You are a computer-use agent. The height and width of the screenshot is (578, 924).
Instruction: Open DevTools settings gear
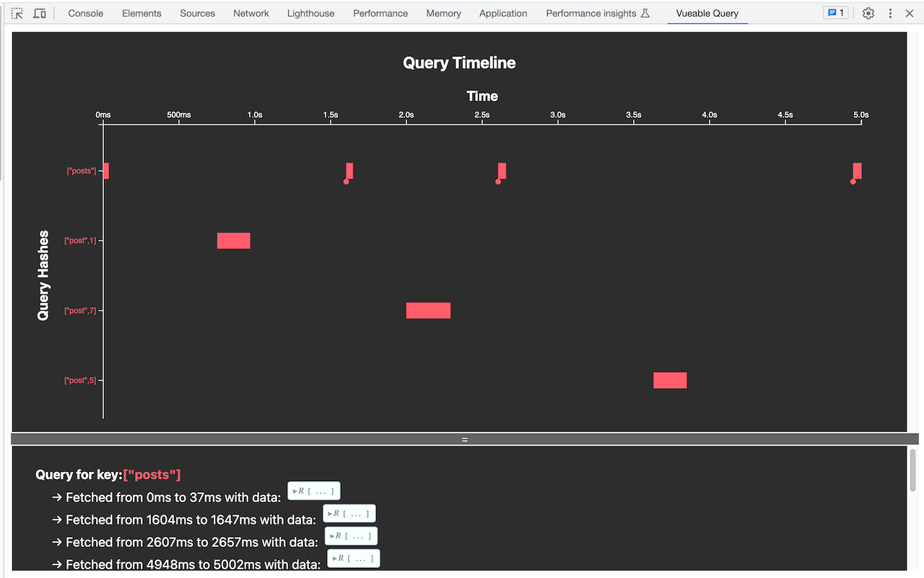(x=868, y=13)
